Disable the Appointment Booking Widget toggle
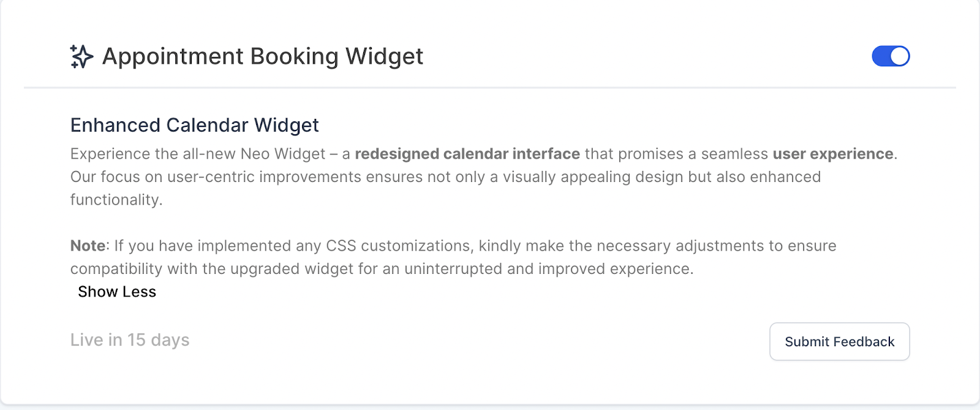 pos(891,56)
